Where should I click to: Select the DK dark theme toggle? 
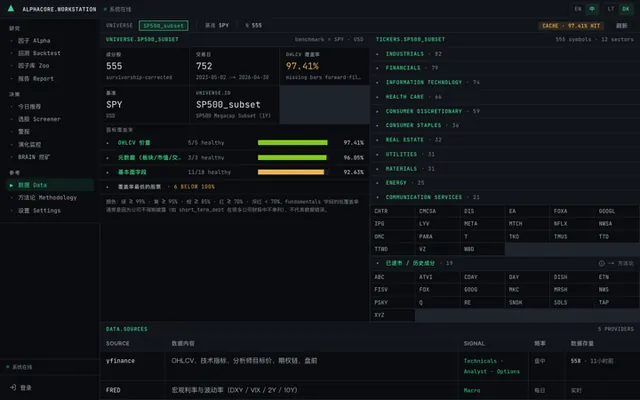[626, 9]
